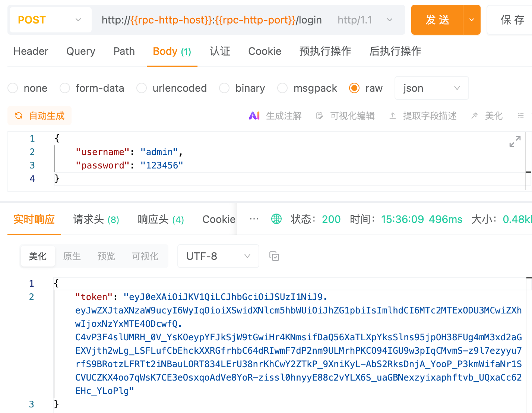Image resolution: width=532 pixels, height=413 pixels.
Task: Select the 原生 response view
Action: [72, 256]
